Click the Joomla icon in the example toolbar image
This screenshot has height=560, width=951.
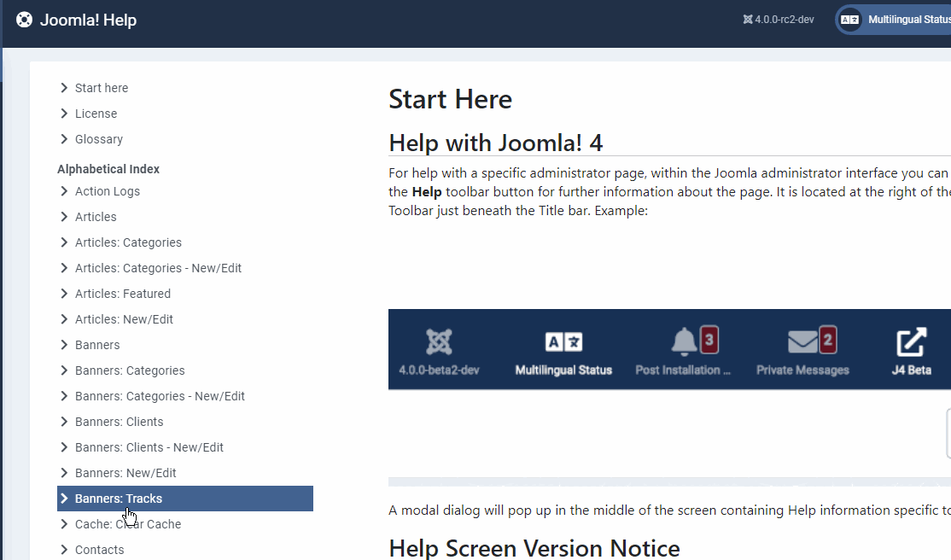pos(439,341)
